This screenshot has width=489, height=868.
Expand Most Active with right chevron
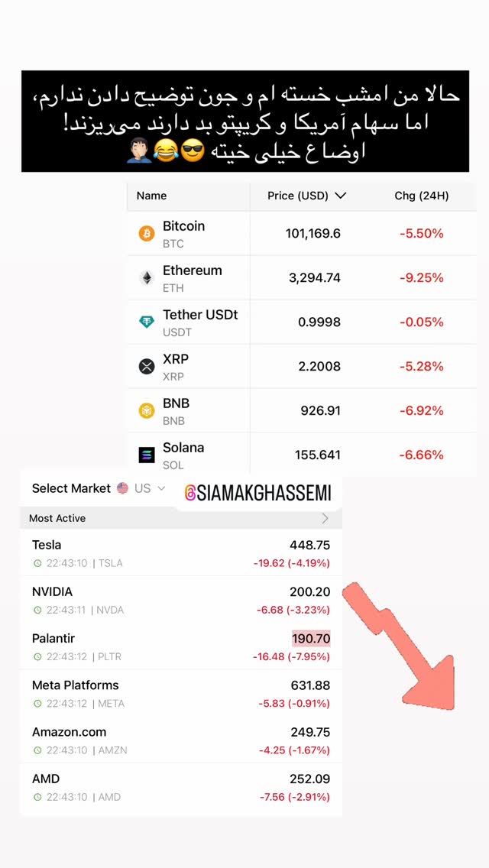[x=325, y=519]
